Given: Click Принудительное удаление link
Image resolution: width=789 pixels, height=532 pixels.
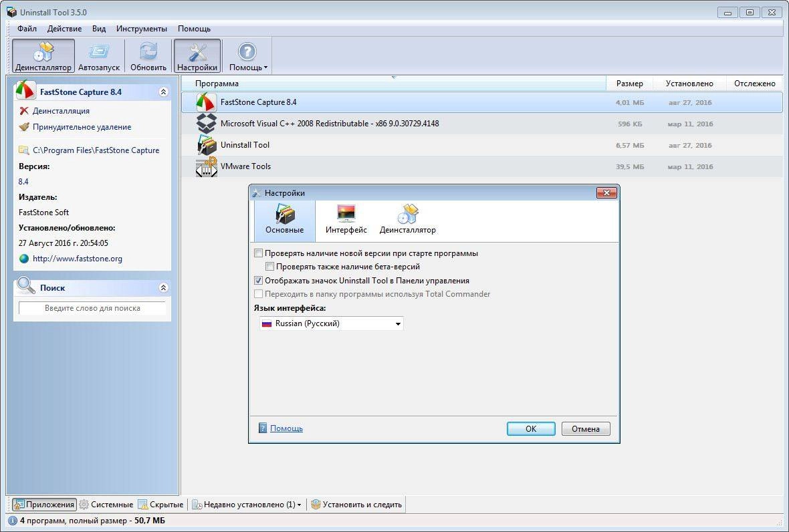Looking at the screenshot, I should point(82,127).
